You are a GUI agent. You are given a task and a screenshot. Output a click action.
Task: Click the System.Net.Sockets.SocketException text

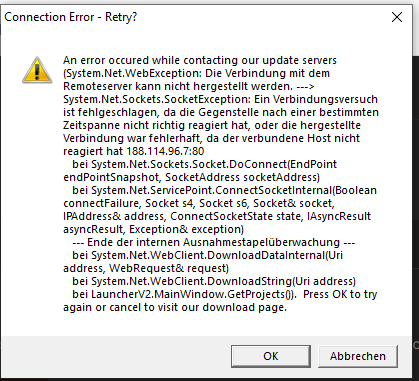pyautogui.click(x=156, y=99)
